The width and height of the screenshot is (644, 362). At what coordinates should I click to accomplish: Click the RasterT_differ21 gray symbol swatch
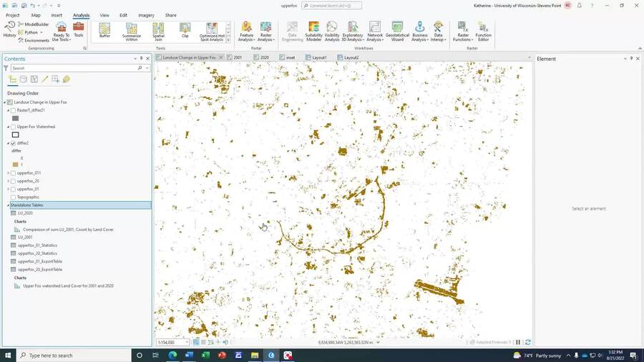pyautogui.click(x=16, y=119)
